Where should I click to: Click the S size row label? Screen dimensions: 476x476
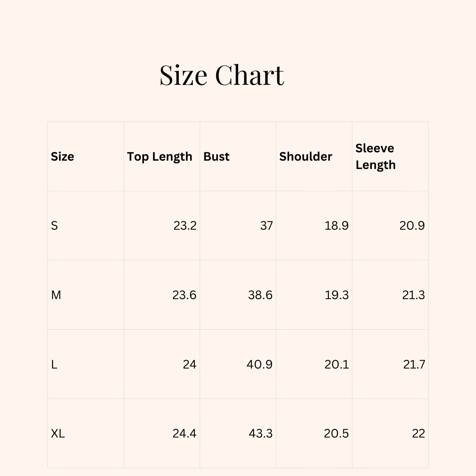(54, 226)
